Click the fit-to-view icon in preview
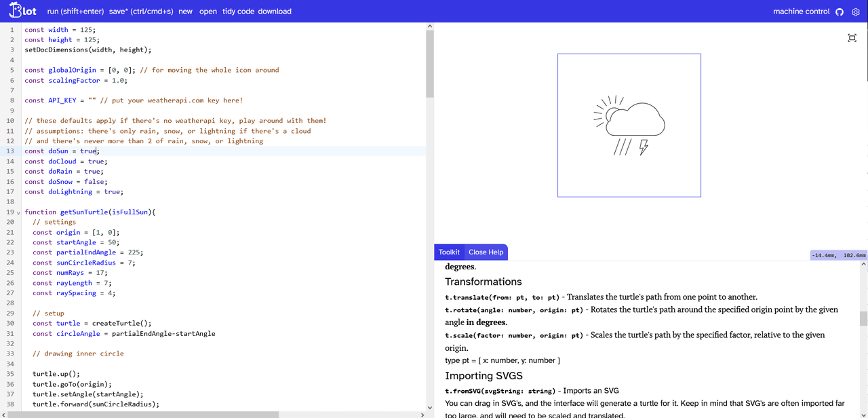Image resolution: width=868 pixels, height=418 pixels. pos(852,38)
